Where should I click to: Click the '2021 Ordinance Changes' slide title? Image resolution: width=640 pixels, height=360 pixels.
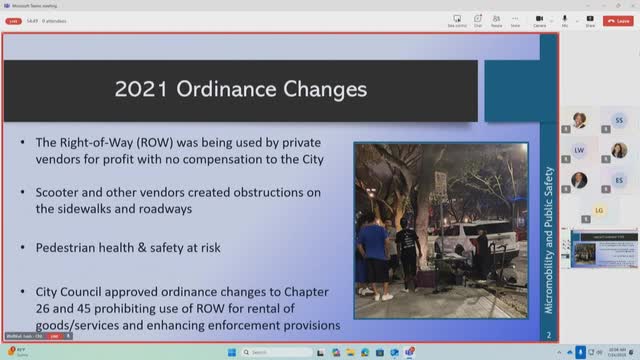click(241, 89)
